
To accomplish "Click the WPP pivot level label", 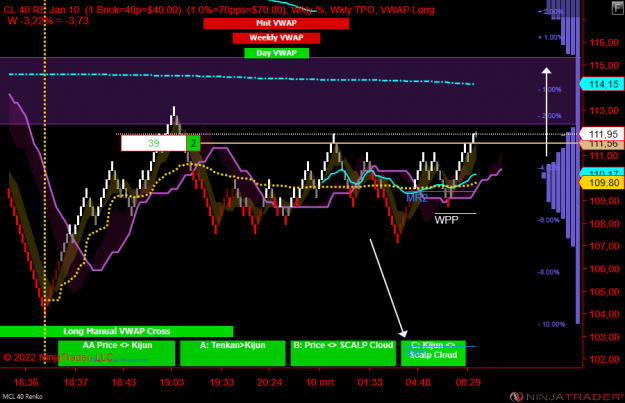I will 446,220.
